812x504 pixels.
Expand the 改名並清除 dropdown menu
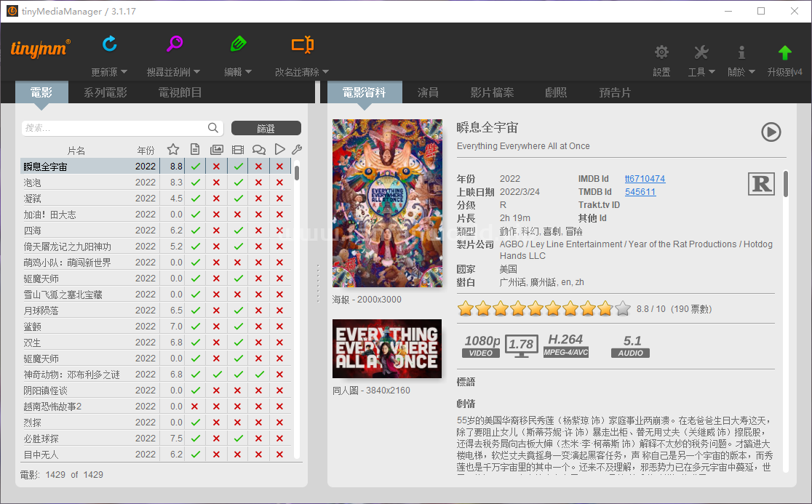tap(325, 72)
